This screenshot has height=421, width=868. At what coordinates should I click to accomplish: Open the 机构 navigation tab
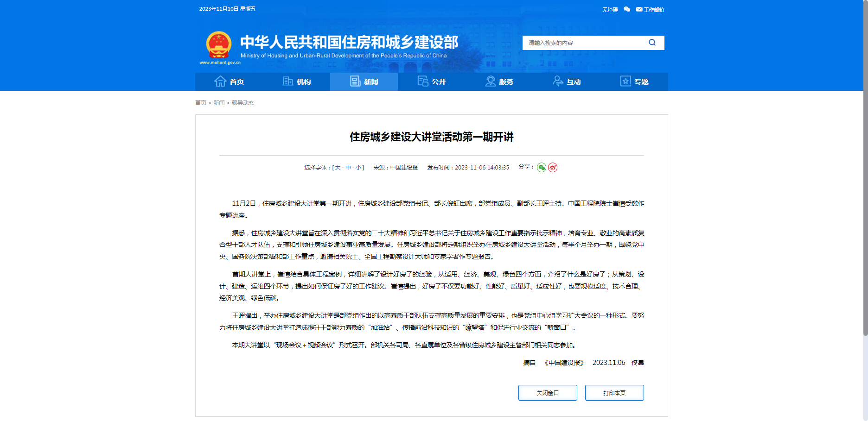tap(297, 82)
